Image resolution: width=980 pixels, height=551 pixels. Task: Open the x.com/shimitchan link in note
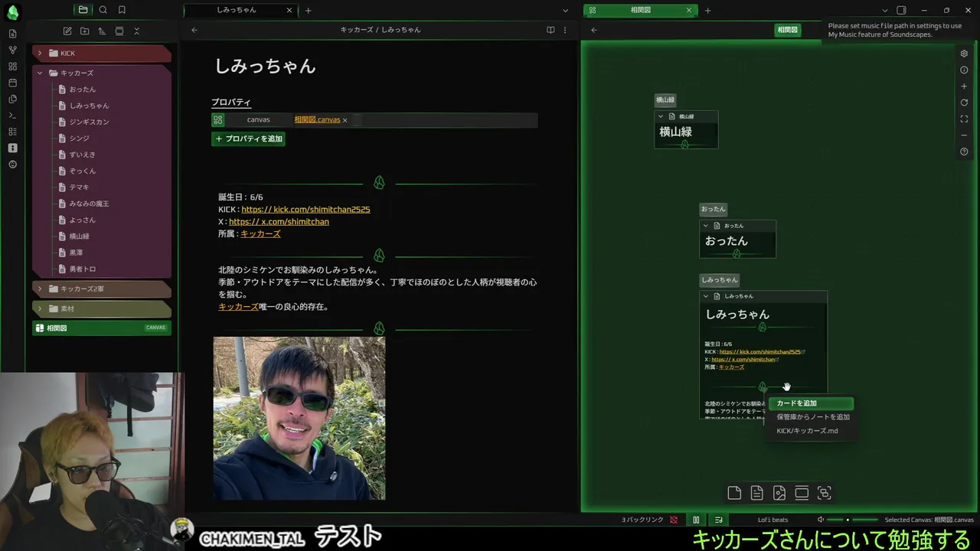(279, 221)
